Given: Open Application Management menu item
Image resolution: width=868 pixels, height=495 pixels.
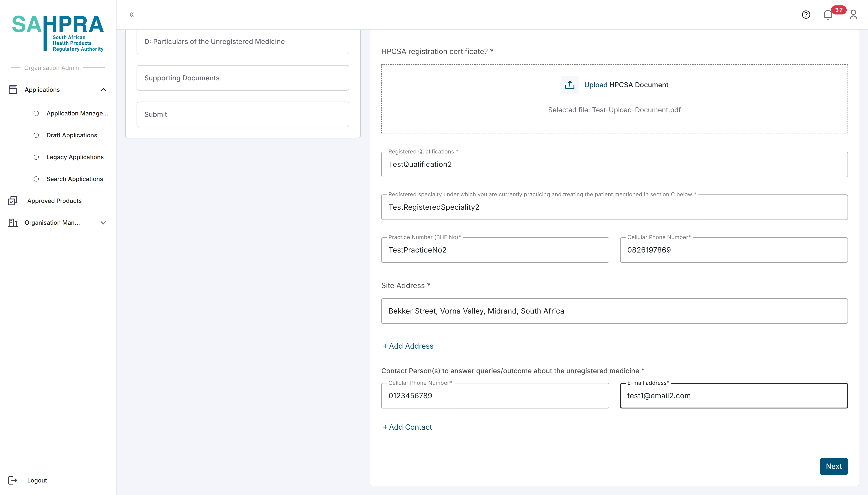Looking at the screenshot, I should (x=77, y=114).
